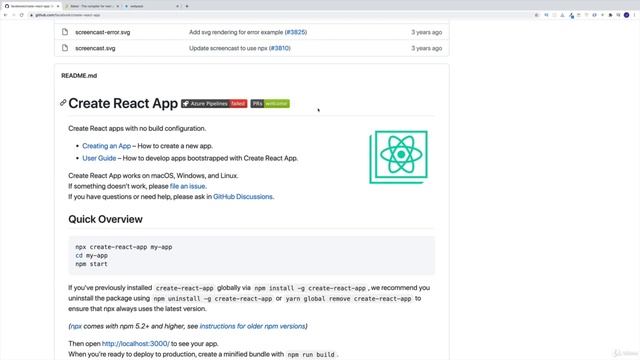Follow the 'file an issue' link
The width and height of the screenshot is (640, 360).
(187, 186)
